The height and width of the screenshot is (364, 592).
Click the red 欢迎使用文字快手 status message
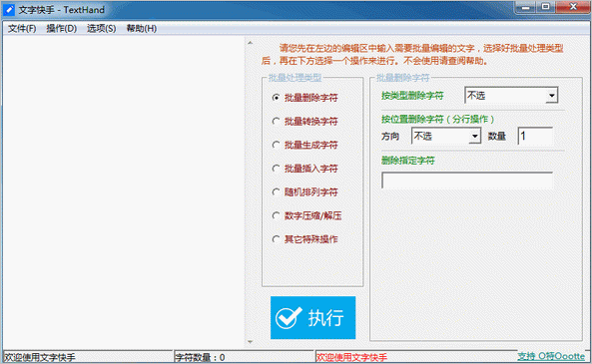(x=351, y=357)
